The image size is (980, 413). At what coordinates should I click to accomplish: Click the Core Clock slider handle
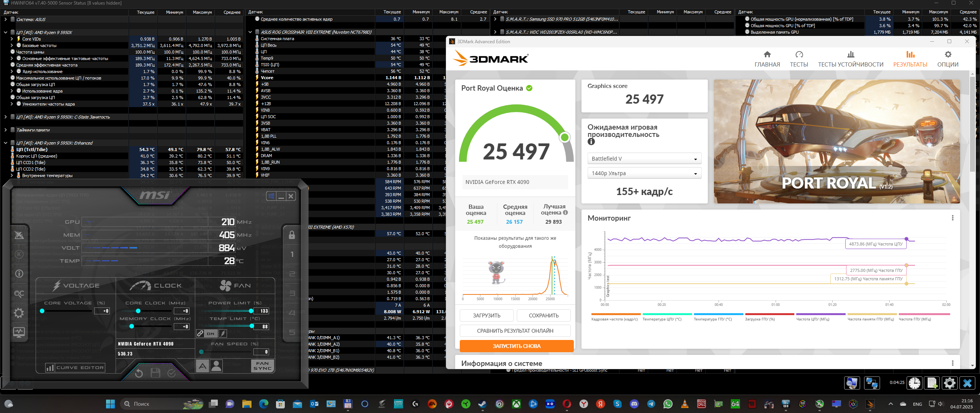(x=138, y=311)
